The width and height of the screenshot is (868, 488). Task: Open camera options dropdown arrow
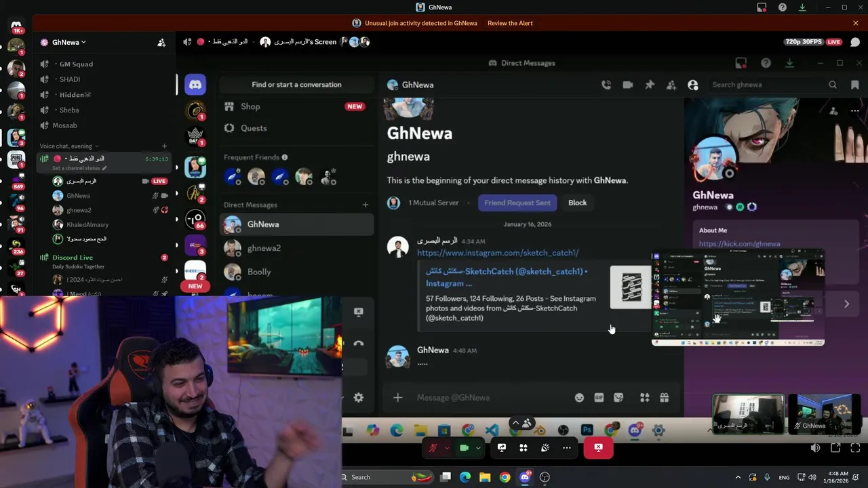(x=478, y=448)
